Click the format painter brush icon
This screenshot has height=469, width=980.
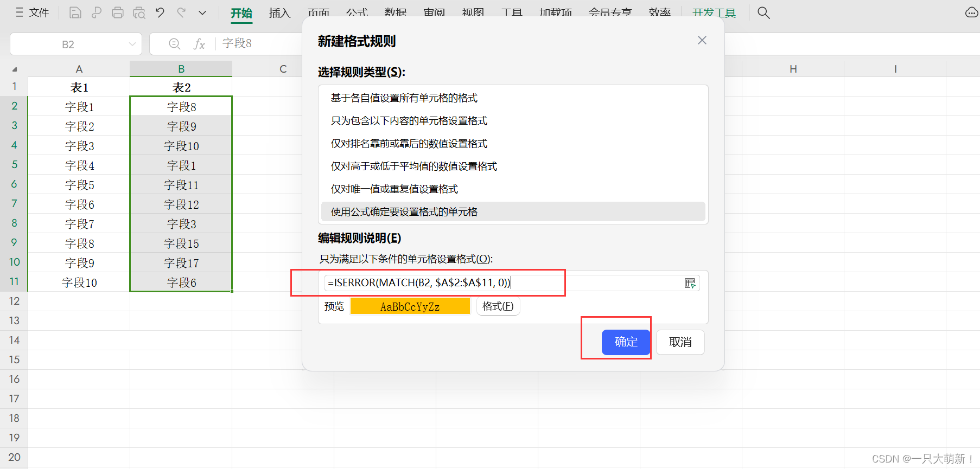pos(97,12)
